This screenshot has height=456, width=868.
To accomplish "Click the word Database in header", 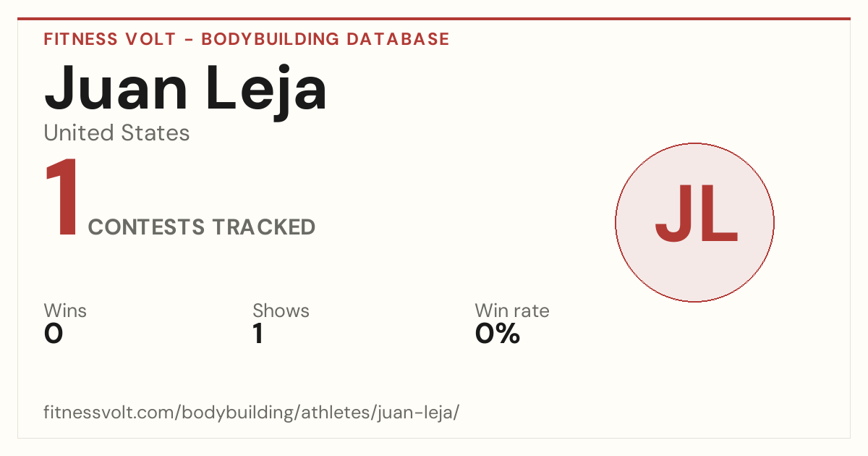I will [399, 39].
